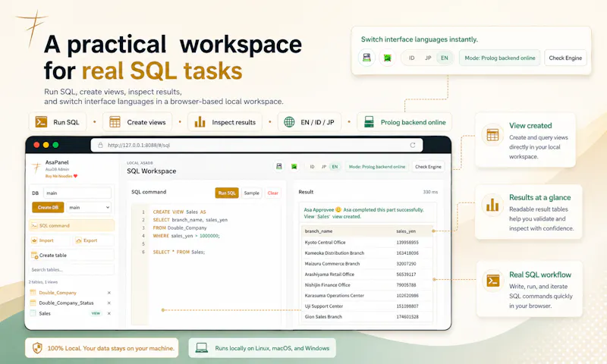The image size is (607, 364).
Task: Click code line CREATE VIEW Sales AS
Action: click(179, 212)
